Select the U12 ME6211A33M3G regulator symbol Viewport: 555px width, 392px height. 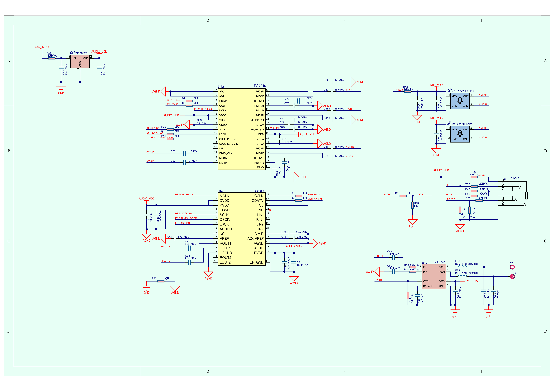[x=80, y=61]
